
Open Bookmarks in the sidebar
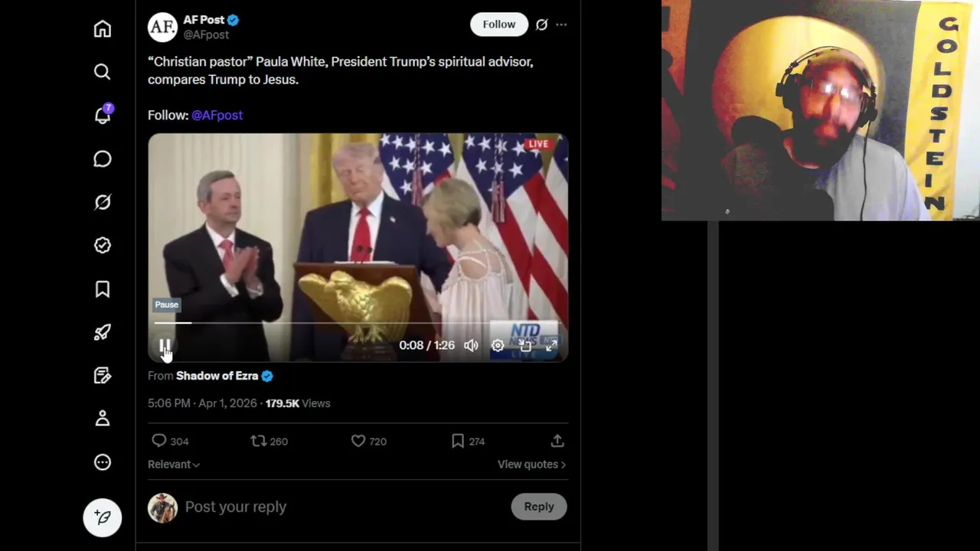(x=103, y=289)
